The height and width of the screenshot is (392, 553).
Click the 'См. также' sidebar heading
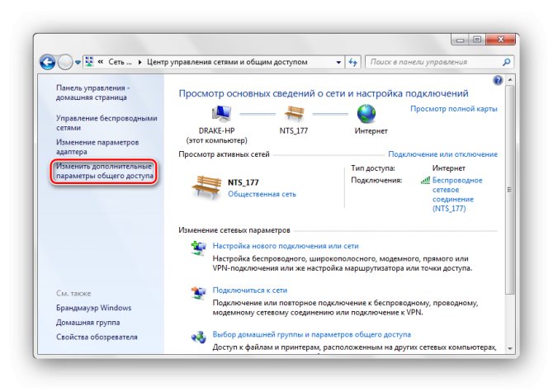(x=73, y=293)
